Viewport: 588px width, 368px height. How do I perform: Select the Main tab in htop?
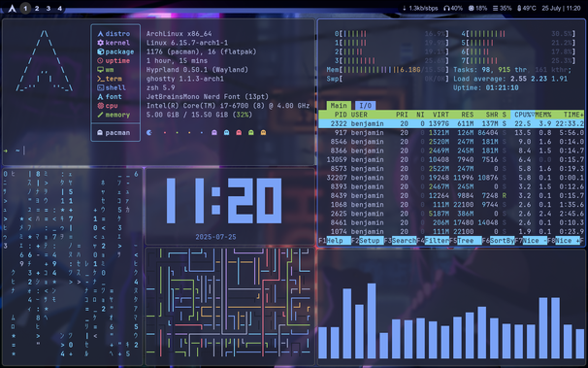pos(339,106)
